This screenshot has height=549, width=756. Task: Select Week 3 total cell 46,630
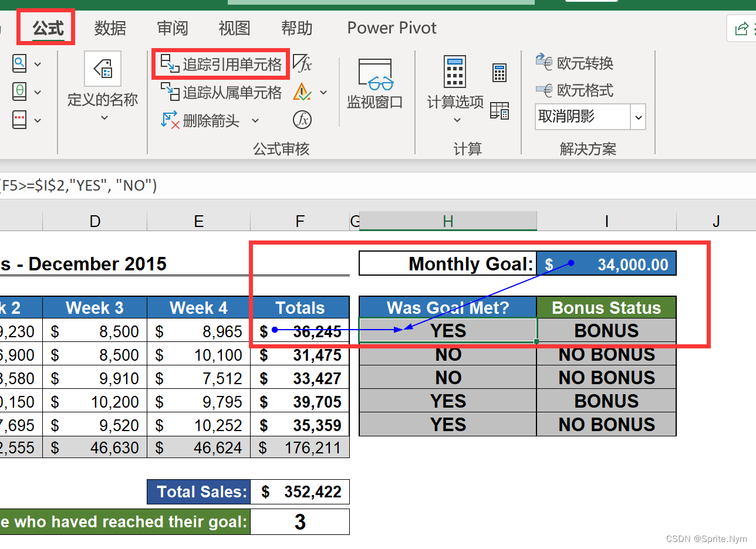click(95, 448)
